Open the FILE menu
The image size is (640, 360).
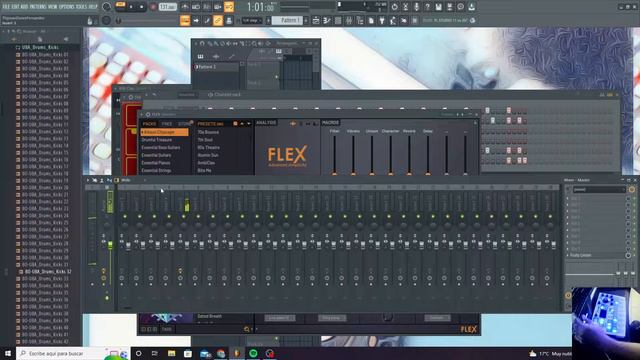pos(6,7)
